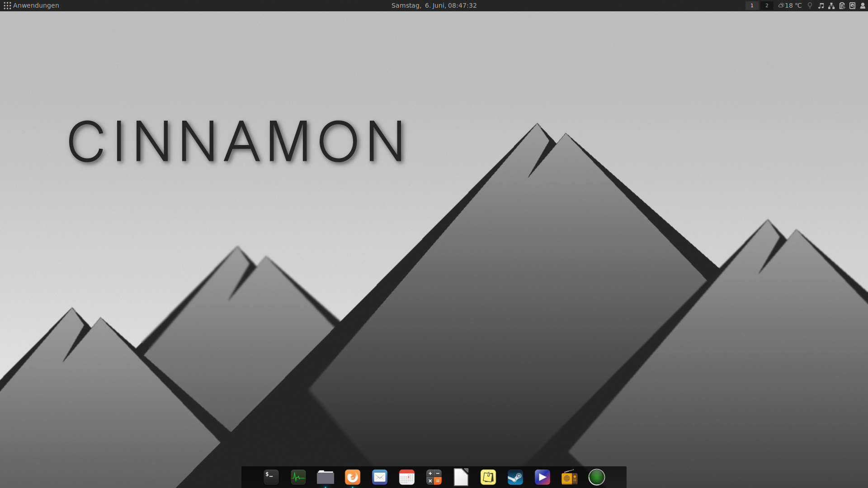
Task: Open LibreOffice blank document icon
Action: tap(461, 477)
